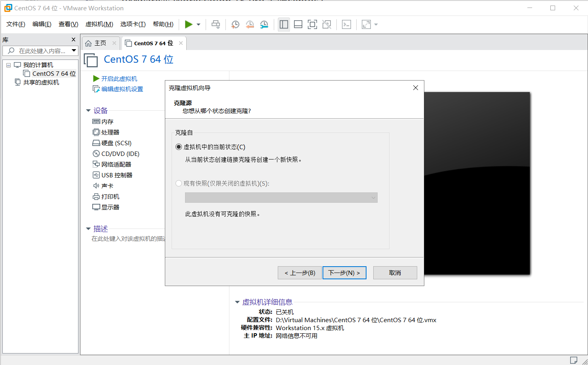Image resolution: width=588 pixels, height=365 pixels.
Task: Select the 内存 device entry
Action: click(107, 122)
